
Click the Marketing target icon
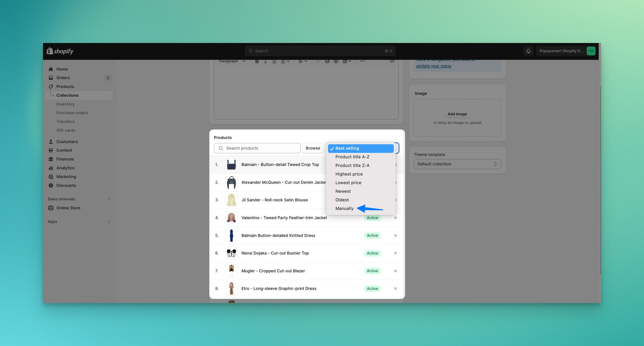pos(51,177)
